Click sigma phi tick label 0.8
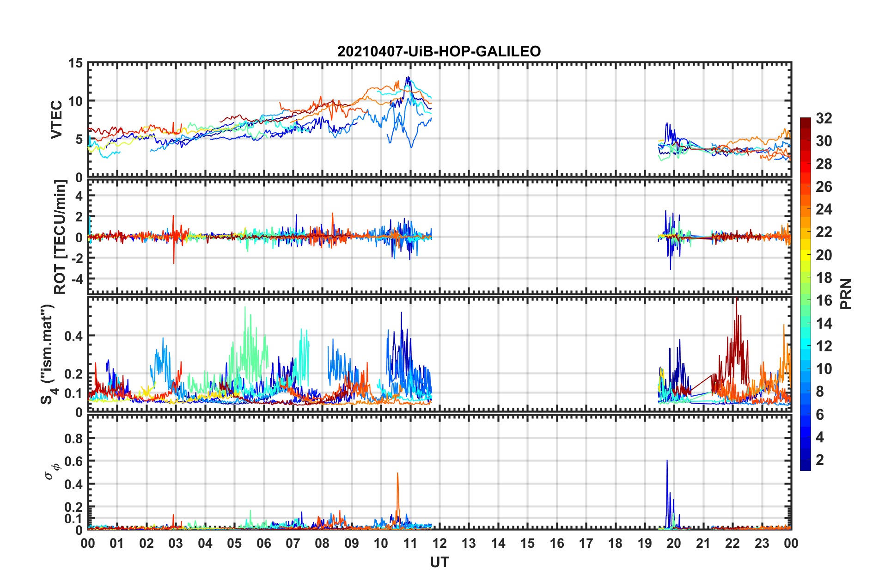Screen dimensions: 879x588 [x=73, y=438]
